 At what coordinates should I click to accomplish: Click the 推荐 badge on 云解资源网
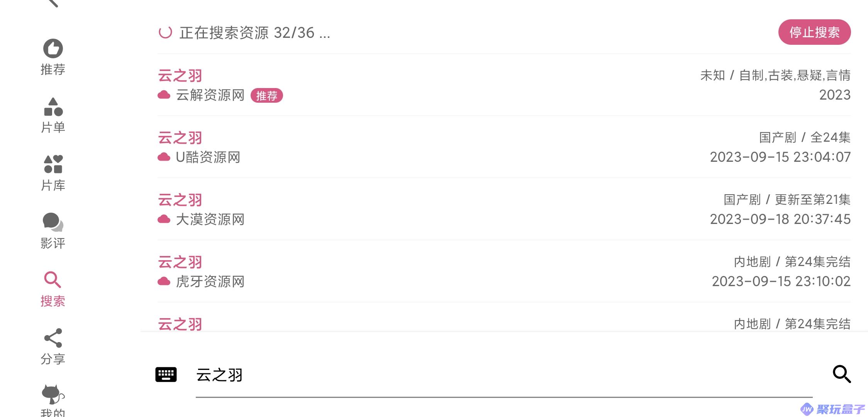coord(267,95)
